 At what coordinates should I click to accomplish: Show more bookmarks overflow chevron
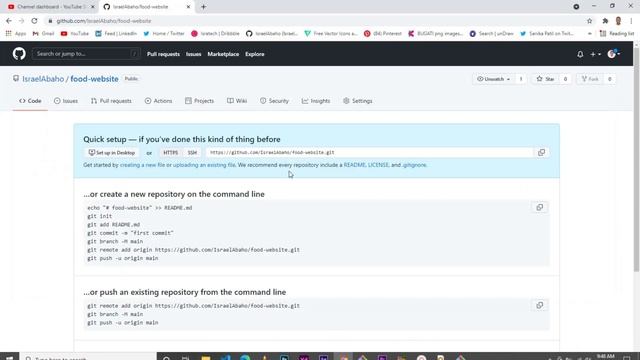[589, 33]
